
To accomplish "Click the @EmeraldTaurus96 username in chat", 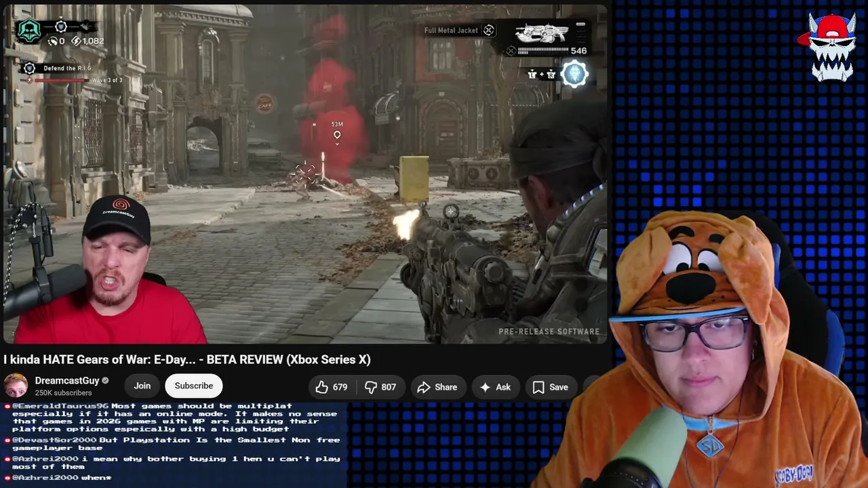I will [60, 407].
